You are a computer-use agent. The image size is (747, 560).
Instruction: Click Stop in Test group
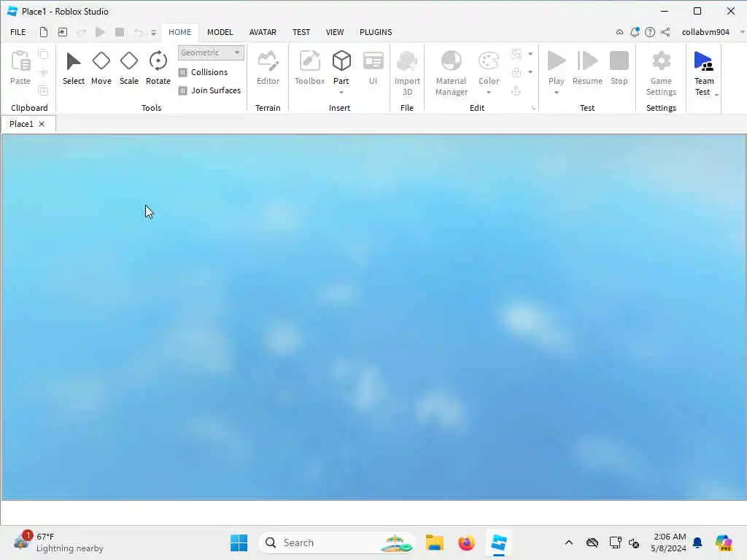619,69
